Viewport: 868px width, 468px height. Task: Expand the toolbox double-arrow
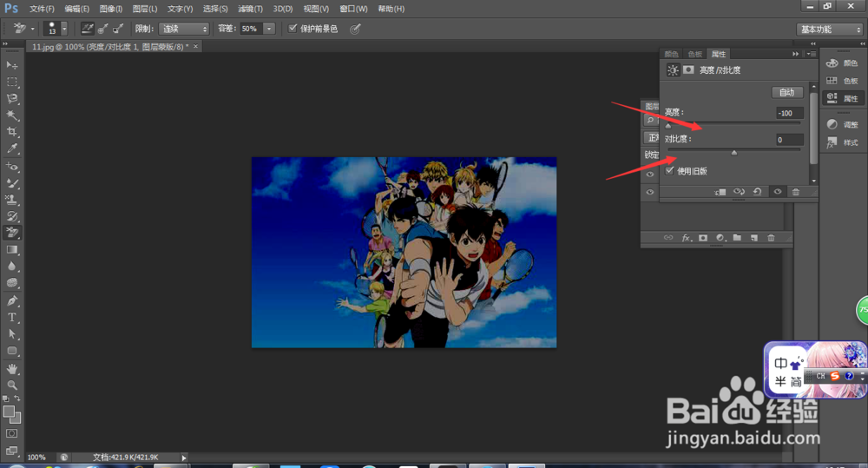5,43
